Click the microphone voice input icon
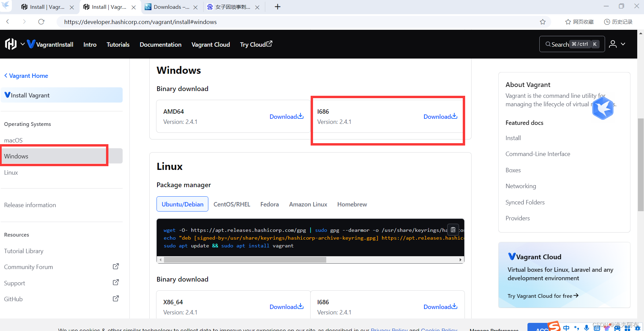Viewport: 644px width, 331px height. pos(586,328)
